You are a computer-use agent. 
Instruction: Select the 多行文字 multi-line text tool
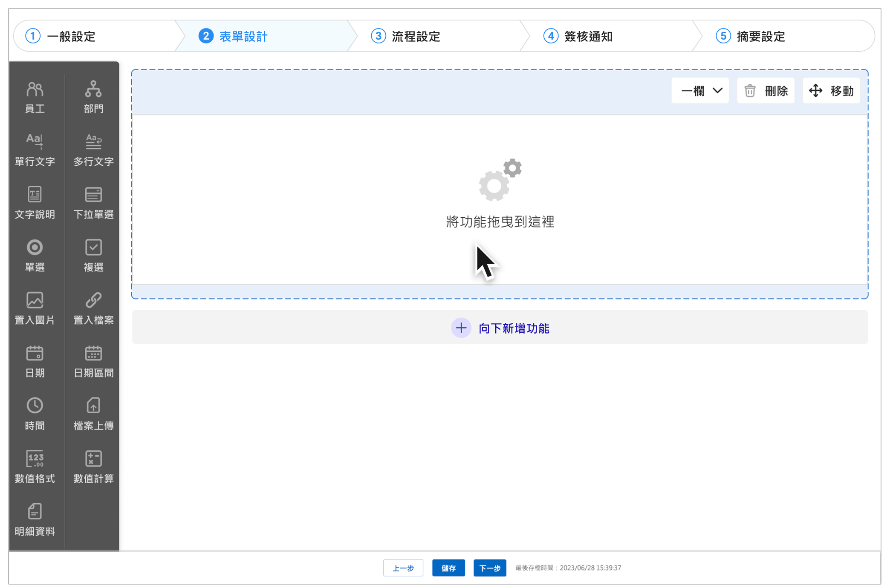coord(93,150)
